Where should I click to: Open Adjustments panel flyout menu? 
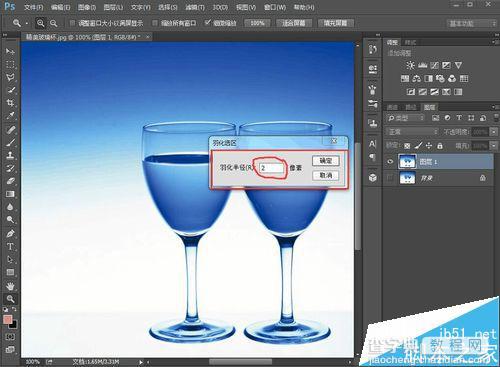point(495,42)
